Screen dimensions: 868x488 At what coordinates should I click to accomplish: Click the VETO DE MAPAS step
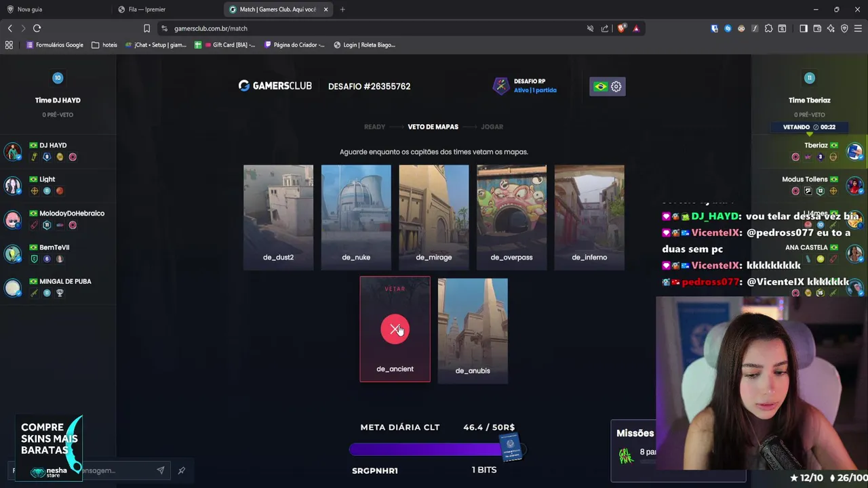433,127
